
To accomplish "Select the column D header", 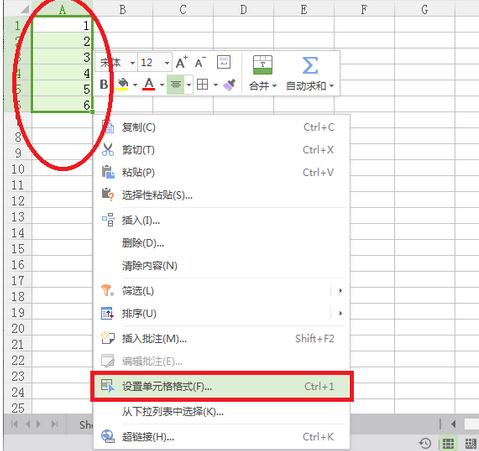I will click(243, 9).
